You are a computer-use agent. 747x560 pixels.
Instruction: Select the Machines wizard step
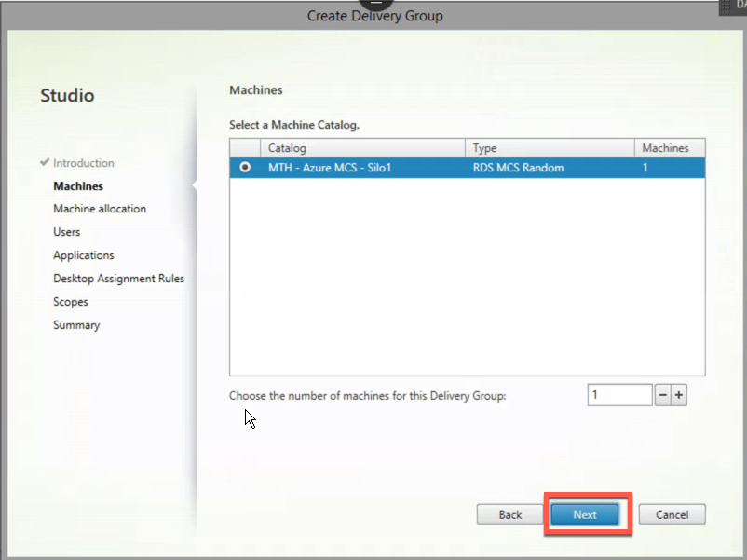point(78,185)
